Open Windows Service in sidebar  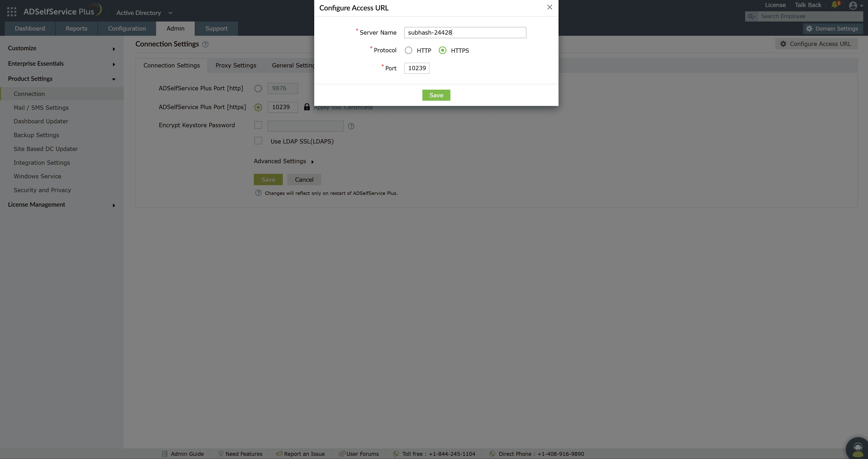point(37,176)
